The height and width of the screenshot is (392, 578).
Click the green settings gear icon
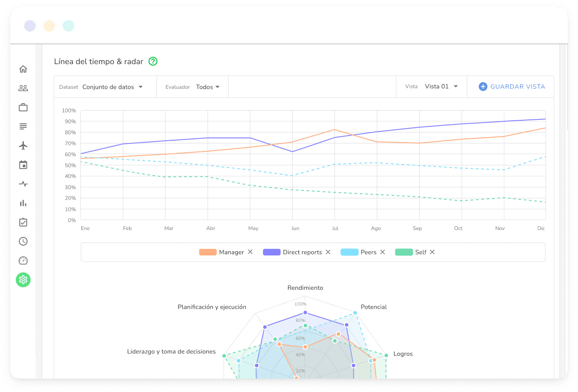[23, 280]
